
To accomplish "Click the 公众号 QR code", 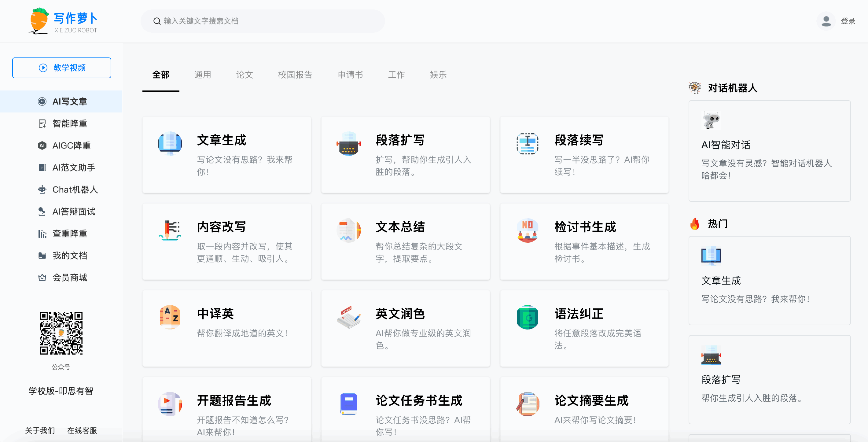I will (61, 333).
